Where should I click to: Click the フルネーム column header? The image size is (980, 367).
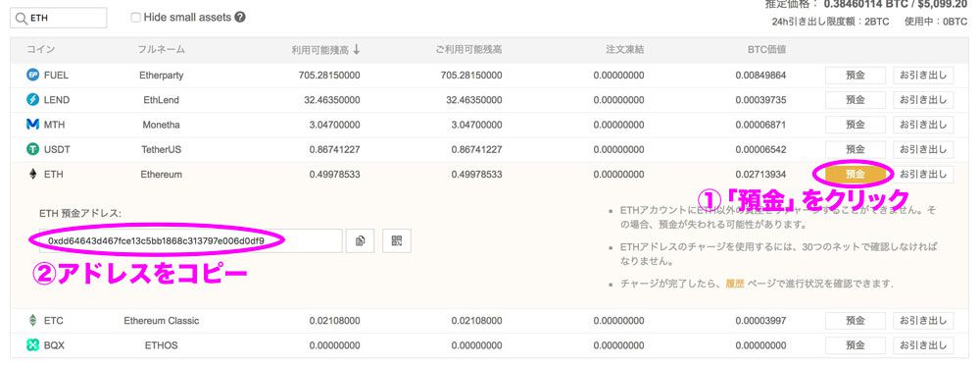pyautogui.click(x=162, y=49)
